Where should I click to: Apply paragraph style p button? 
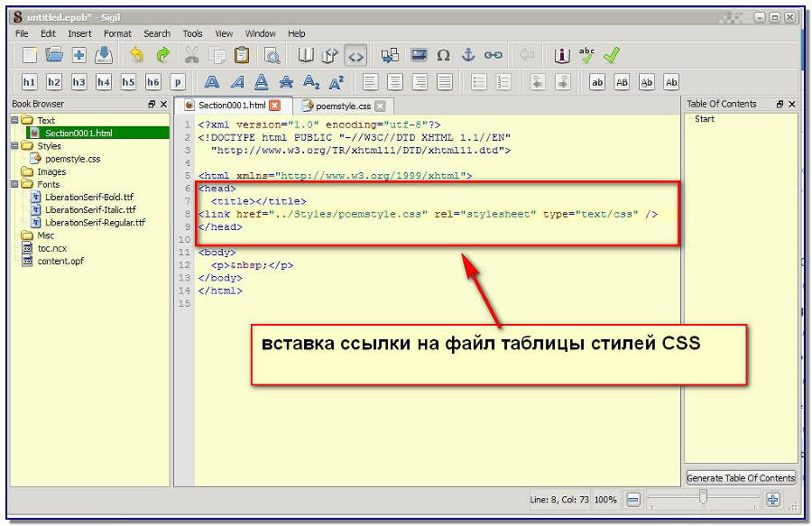click(x=178, y=82)
